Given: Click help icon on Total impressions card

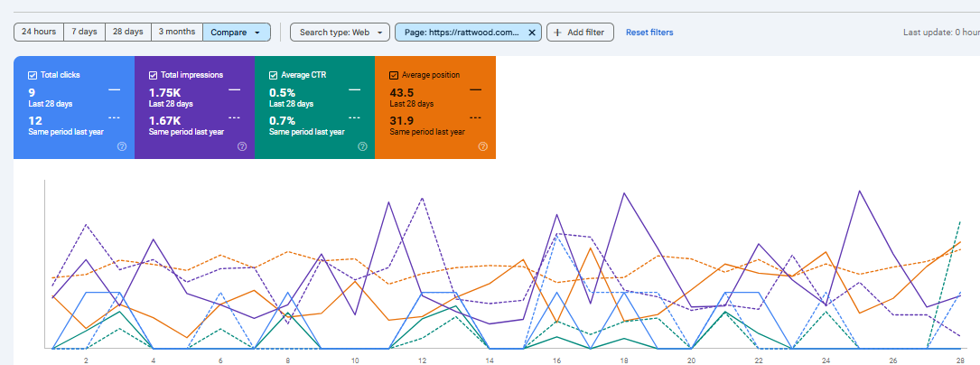Looking at the screenshot, I should (241, 146).
